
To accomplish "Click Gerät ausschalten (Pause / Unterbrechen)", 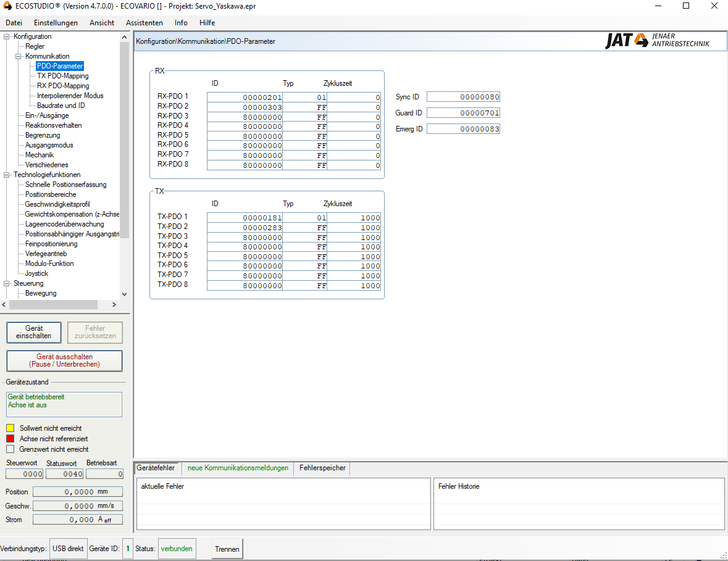I will click(x=65, y=360).
